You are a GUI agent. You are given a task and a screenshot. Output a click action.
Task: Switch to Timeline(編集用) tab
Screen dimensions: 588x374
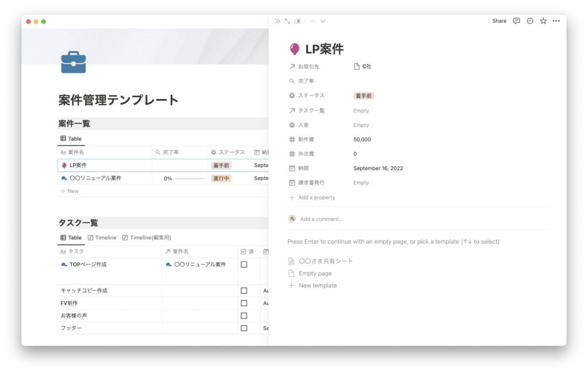pos(146,238)
